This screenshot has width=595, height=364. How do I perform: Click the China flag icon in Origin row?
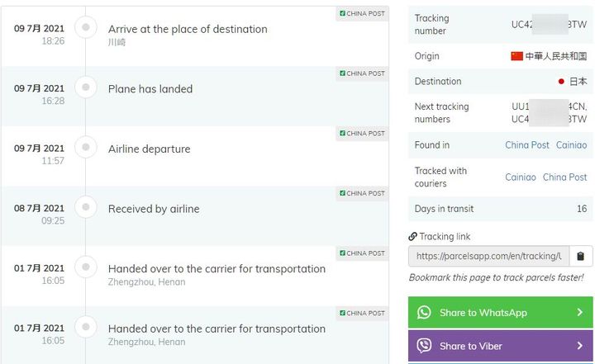(x=517, y=56)
